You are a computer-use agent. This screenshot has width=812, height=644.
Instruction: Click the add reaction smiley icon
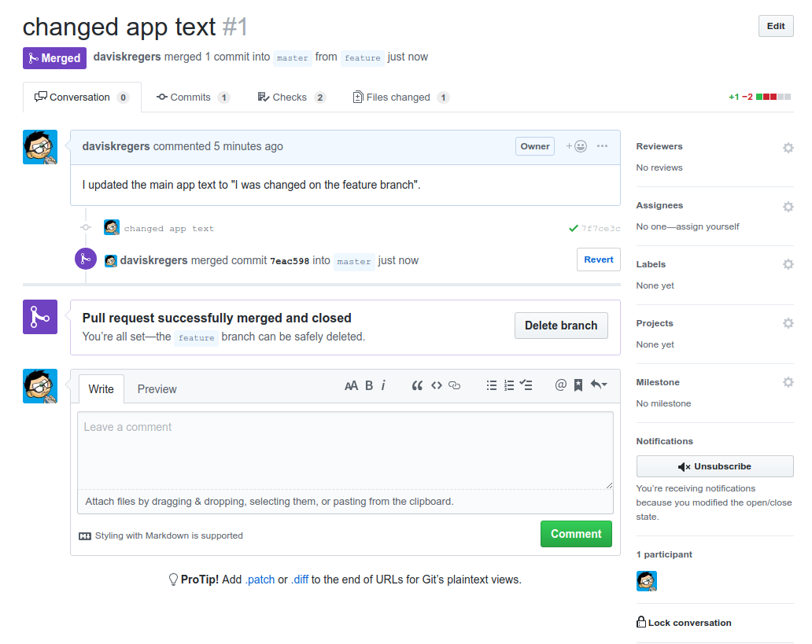[x=577, y=146]
